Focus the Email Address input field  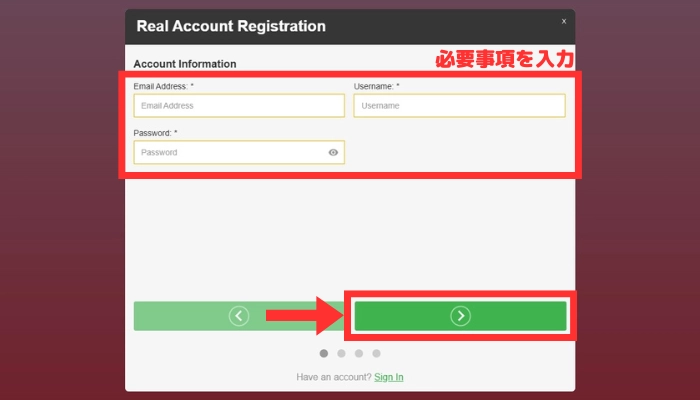(238, 105)
